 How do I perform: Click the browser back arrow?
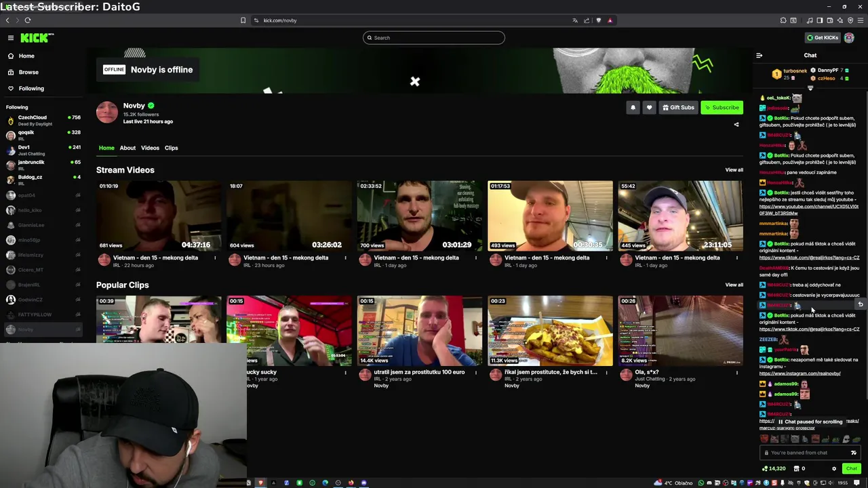click(x=7, y=20)
